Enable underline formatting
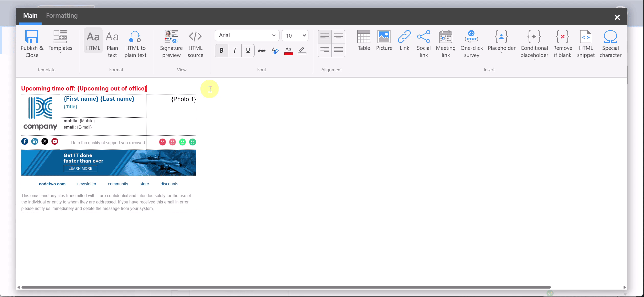The width and height of the screenshot is (644, 297). (x=247, y=50)
